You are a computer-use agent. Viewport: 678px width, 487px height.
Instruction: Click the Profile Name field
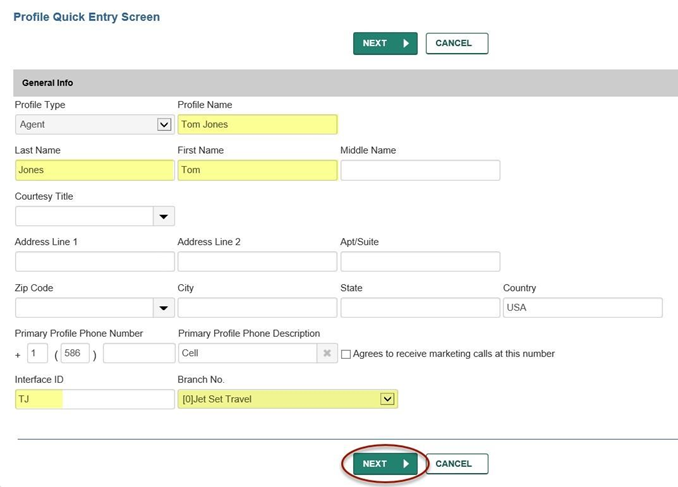coord(257,125)
